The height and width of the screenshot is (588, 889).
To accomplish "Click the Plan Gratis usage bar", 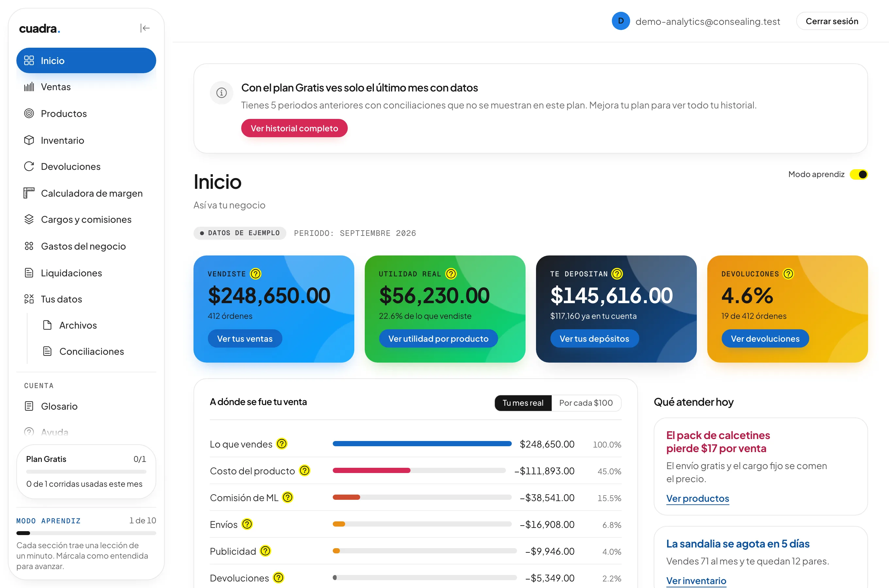I will tap(86, 472).
